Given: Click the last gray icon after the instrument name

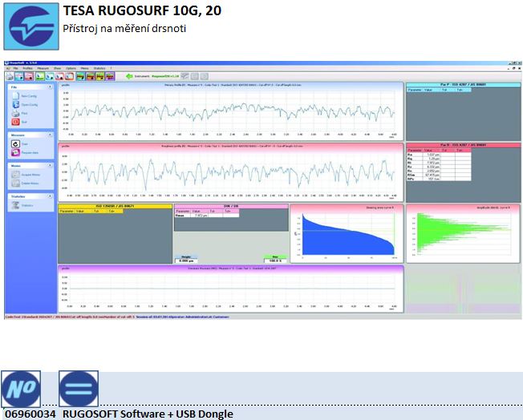Looking at the screenshot, I should [204, 76].
